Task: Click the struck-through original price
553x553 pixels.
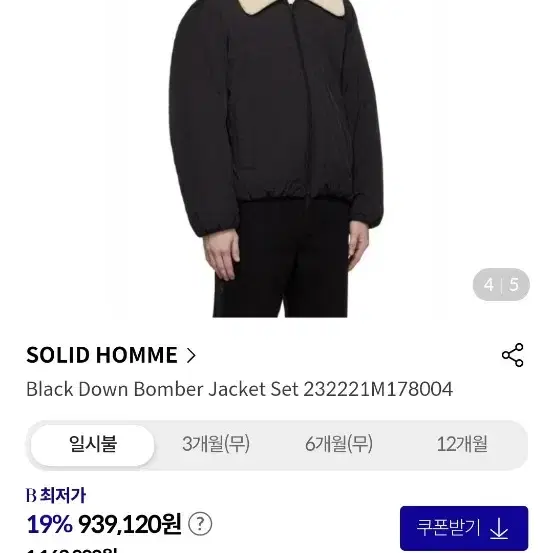Action: coord(72,550)
